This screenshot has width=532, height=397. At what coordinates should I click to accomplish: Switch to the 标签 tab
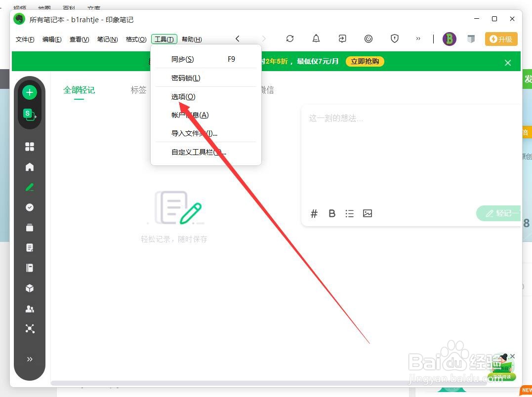tap(138, 90)
